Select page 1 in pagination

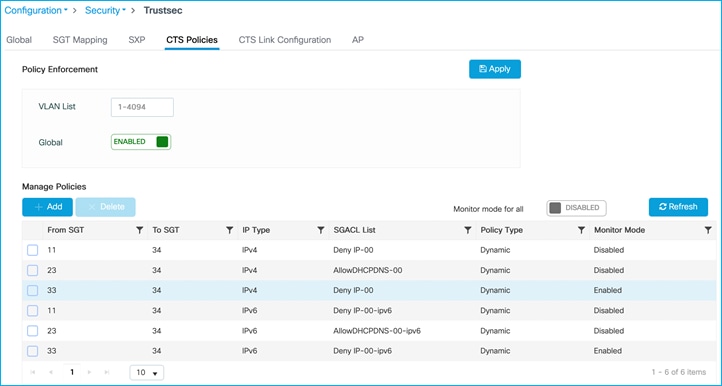[72, 372]
